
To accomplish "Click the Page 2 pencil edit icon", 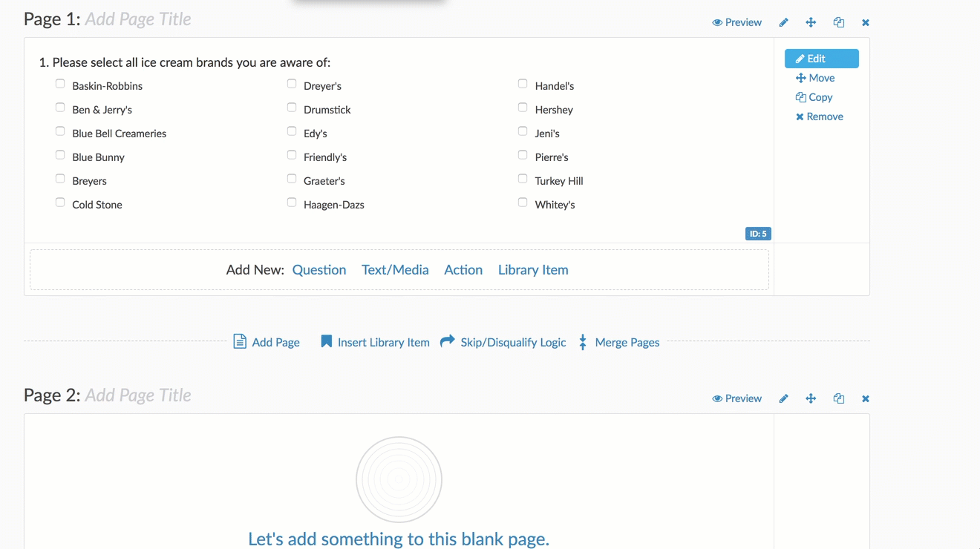I will tap(783, 398).
